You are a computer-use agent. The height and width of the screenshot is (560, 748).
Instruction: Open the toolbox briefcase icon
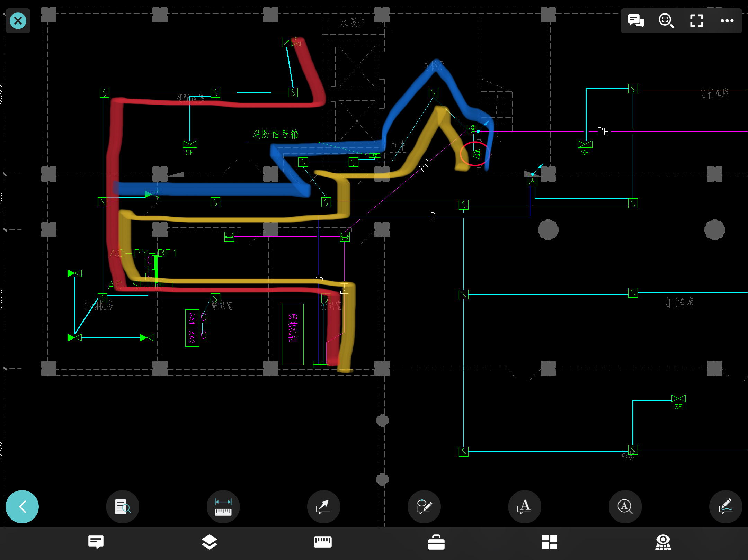[436, 542]
